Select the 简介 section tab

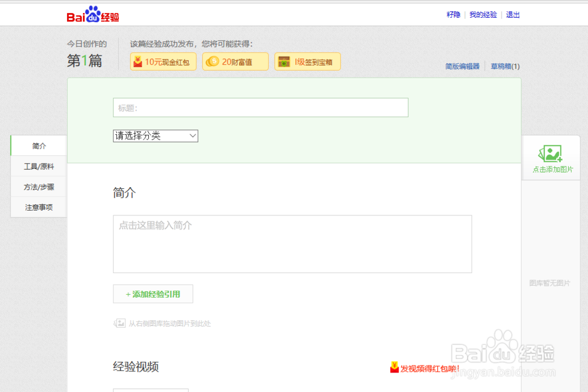pos(38,145)
